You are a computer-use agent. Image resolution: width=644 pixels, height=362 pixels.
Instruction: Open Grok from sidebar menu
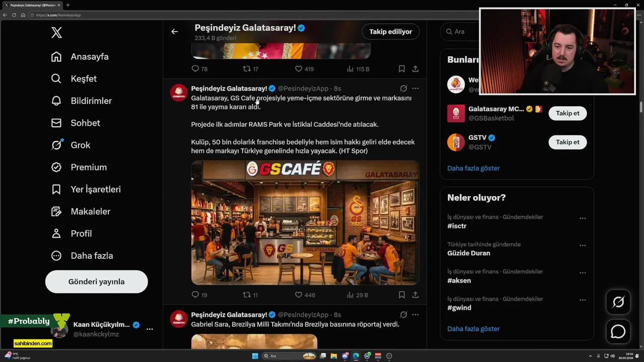(70, 145)
